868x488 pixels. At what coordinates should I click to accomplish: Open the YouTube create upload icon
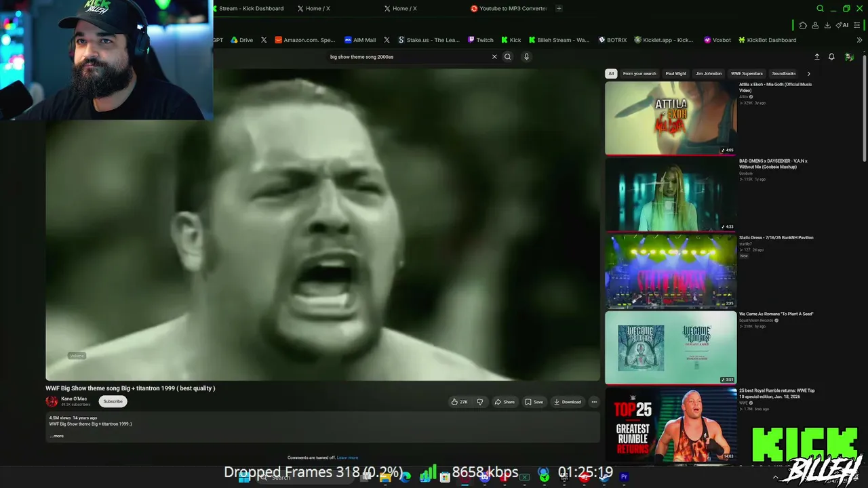(x=817, y=57)
